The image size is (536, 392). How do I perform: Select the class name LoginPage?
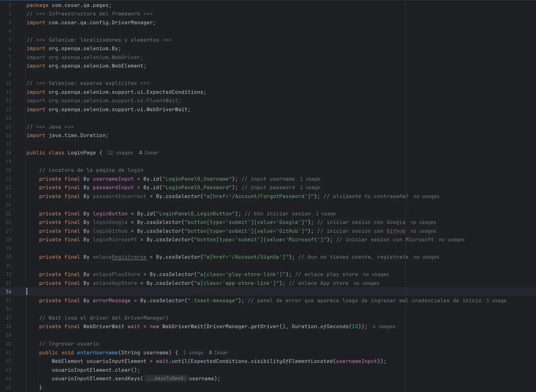(x=81, y=153)
